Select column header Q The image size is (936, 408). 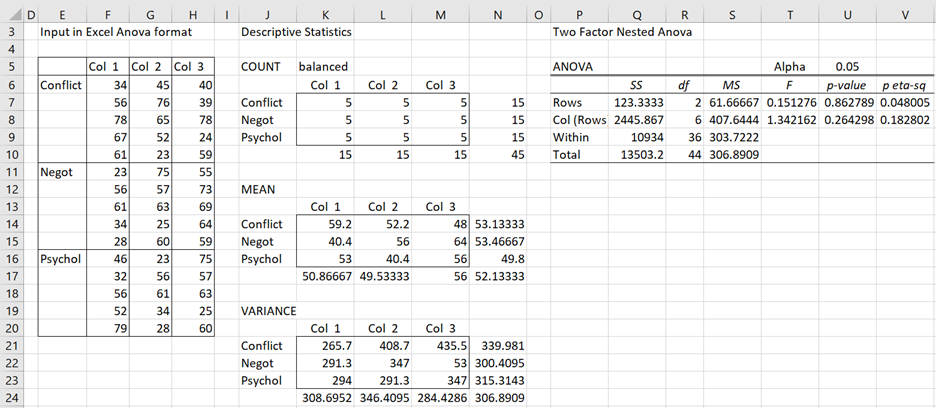click(x=638, y=16)
